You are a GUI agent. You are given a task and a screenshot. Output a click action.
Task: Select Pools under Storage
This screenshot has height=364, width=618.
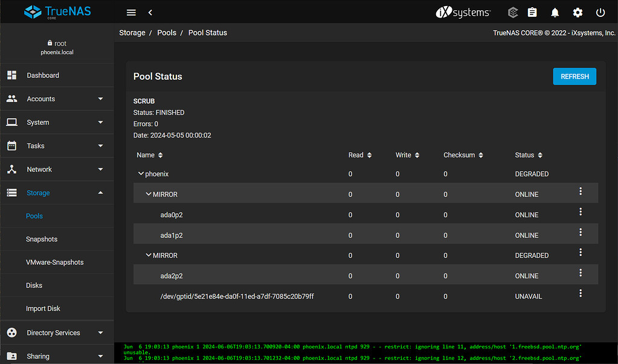34,216
